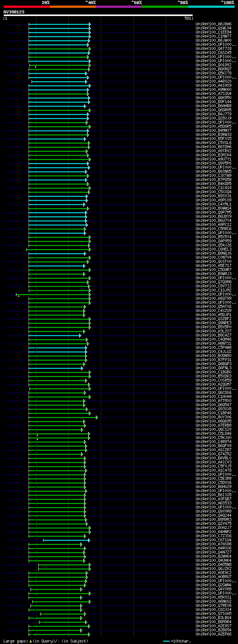238x644 pixels.
Task: Click the white query sequence bar
Action: [x=98, y=15]
